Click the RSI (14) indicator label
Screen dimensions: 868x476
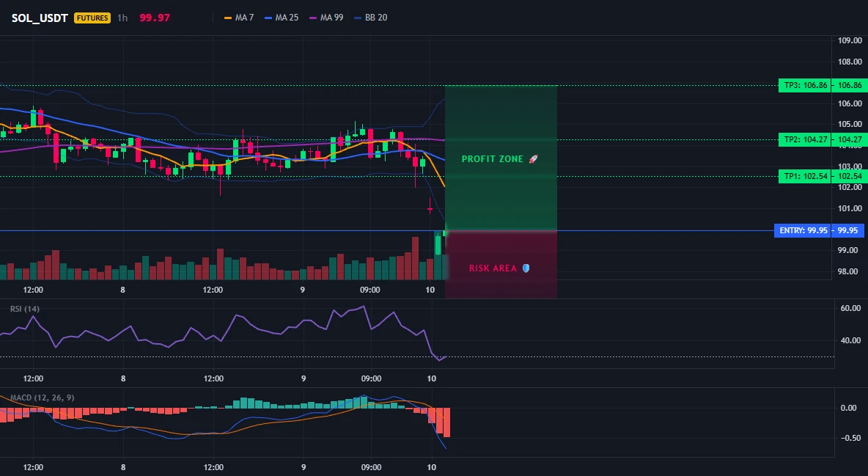25,309
